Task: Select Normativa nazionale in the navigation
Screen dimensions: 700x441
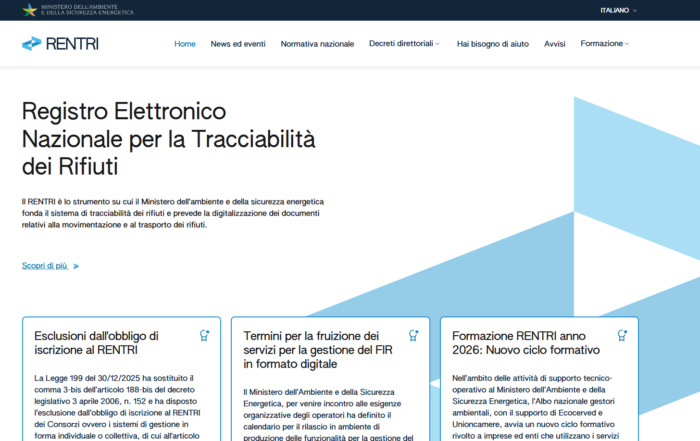Action: (x=317, y=44)
